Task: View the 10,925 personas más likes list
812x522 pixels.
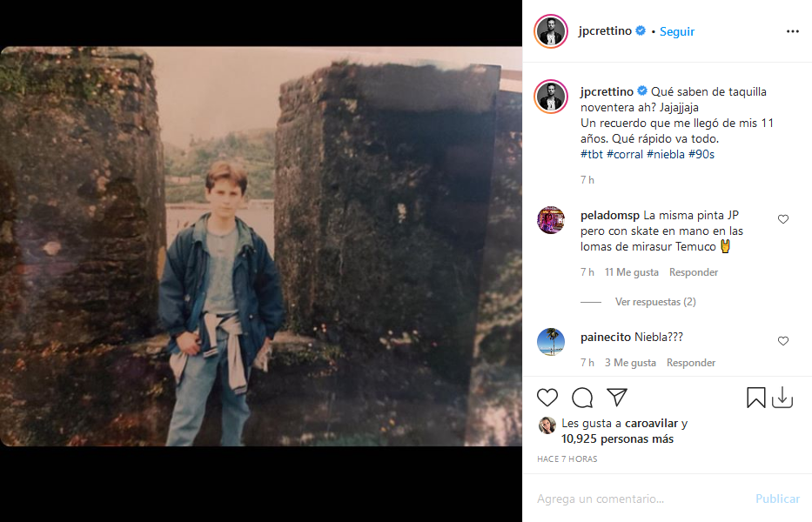Action: pyautogui.click(x=617, y=439)
